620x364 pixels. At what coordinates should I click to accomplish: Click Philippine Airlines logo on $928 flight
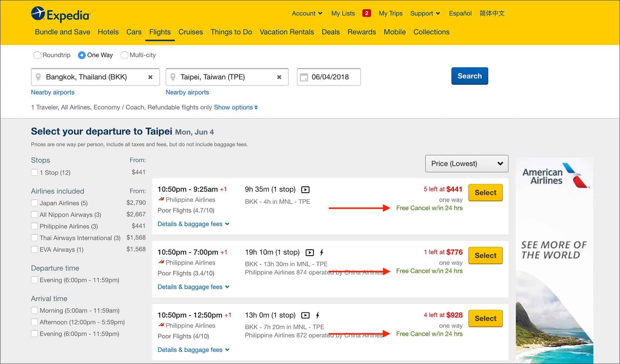pyautogui.click(x=161, y=325)
